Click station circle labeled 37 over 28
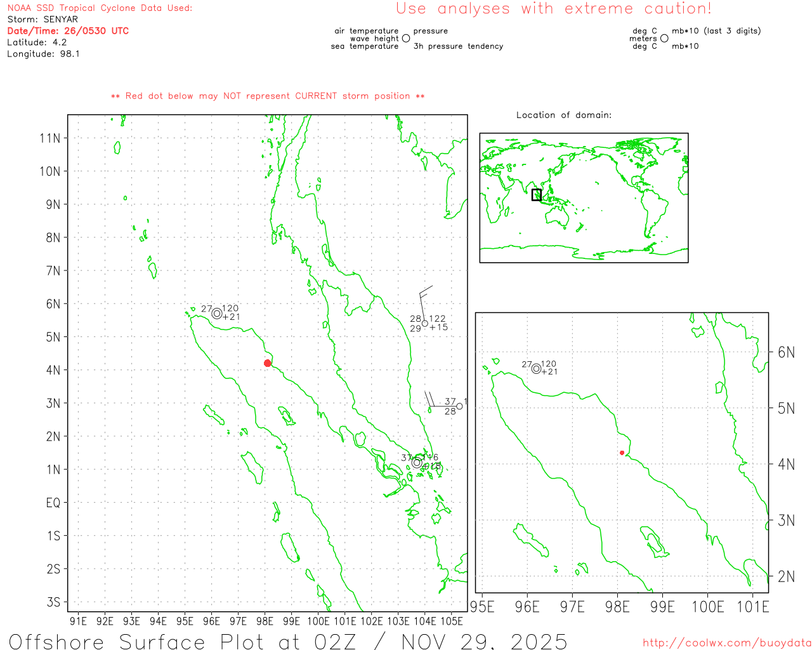This screenshot has width=812, height=650. [459, 406]
